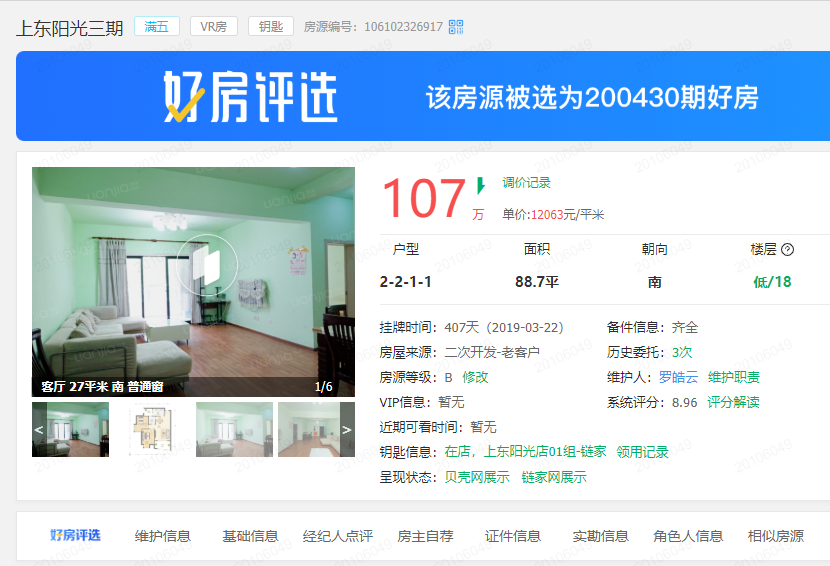Click the VR房 tag

click(x=214, y=27)
